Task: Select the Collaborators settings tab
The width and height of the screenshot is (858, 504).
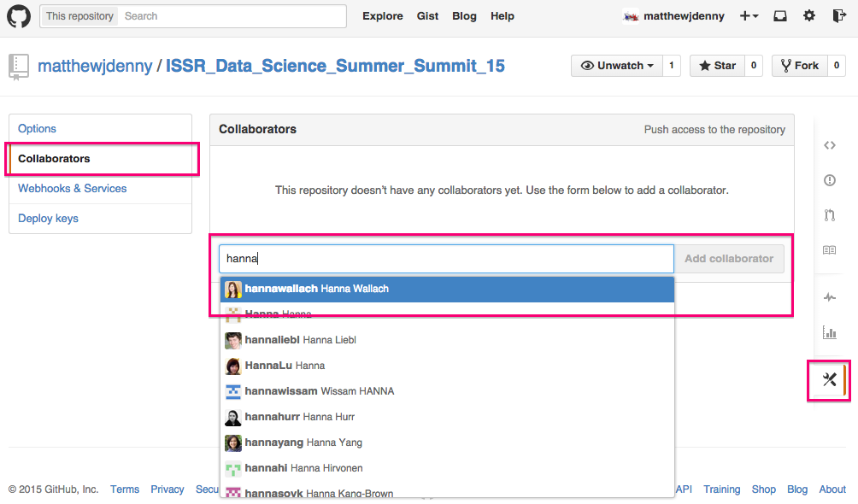Action: (101, 159)
